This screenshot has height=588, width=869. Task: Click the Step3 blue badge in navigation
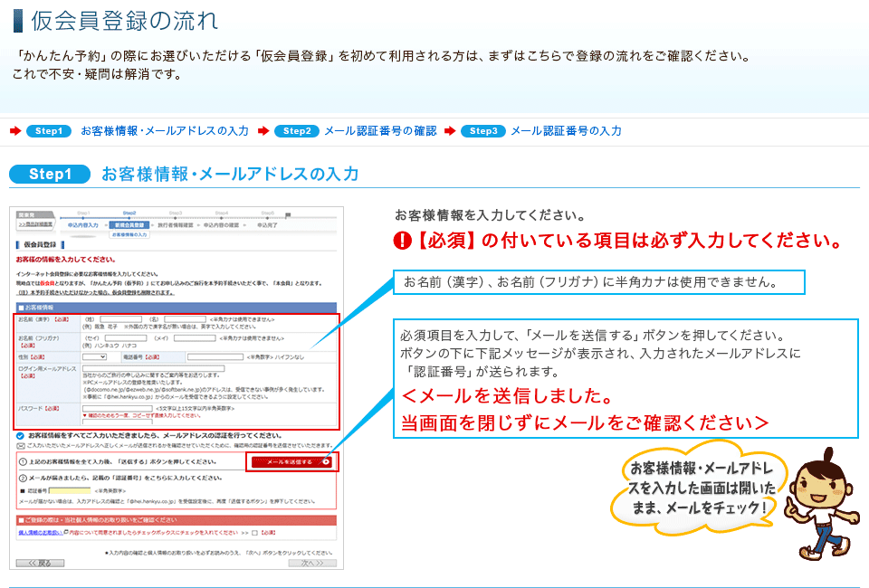click(482, 131)
